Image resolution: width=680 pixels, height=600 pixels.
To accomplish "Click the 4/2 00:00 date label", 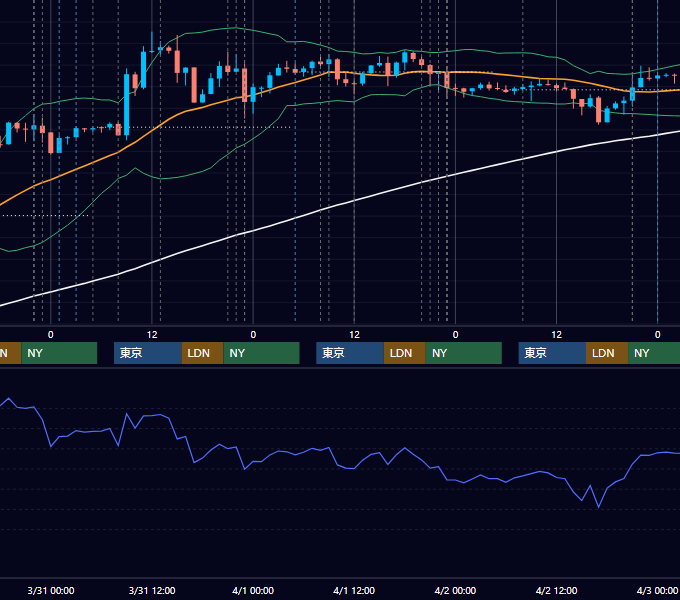I will (x=455, y=590).
